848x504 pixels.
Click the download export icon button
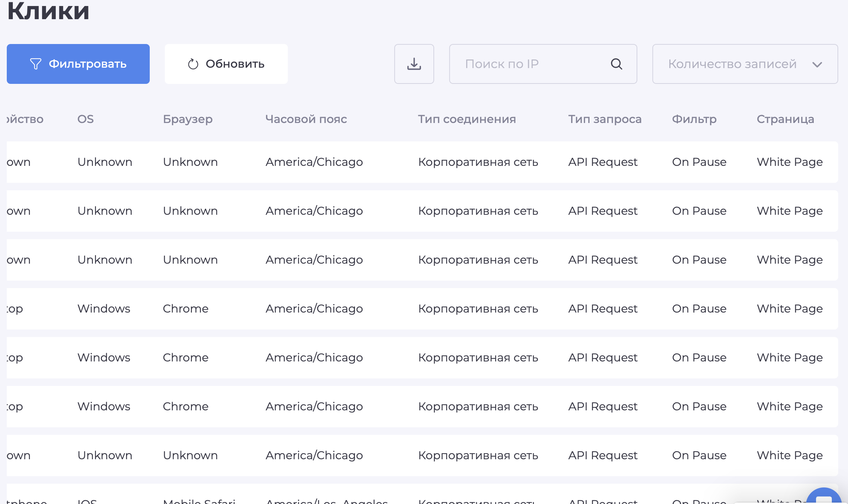tap(414, 64)
